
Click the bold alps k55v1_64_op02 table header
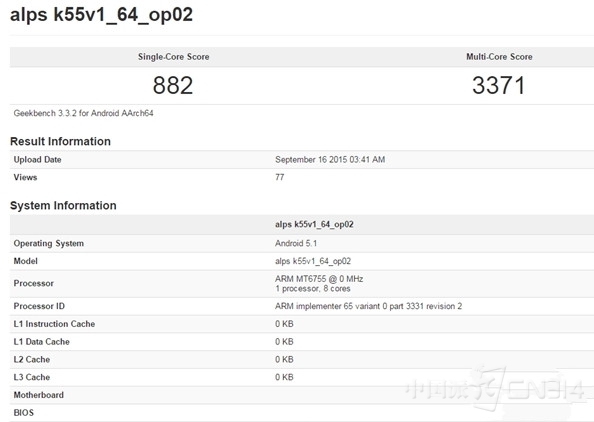(x=314, y=224)
